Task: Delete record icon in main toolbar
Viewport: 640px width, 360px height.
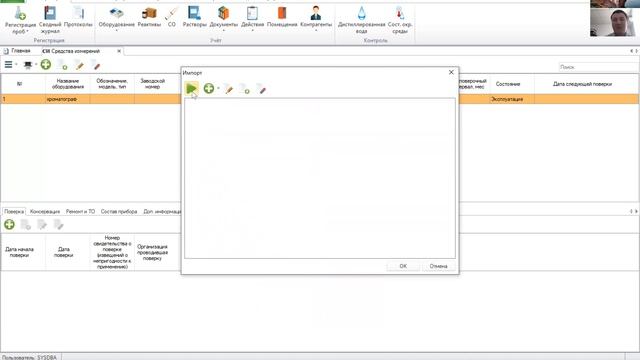Action: pyautogui.click(x=95, y=64)
